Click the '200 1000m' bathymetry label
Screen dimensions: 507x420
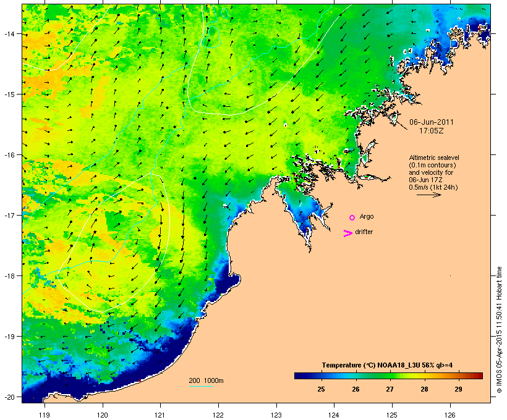206,380
